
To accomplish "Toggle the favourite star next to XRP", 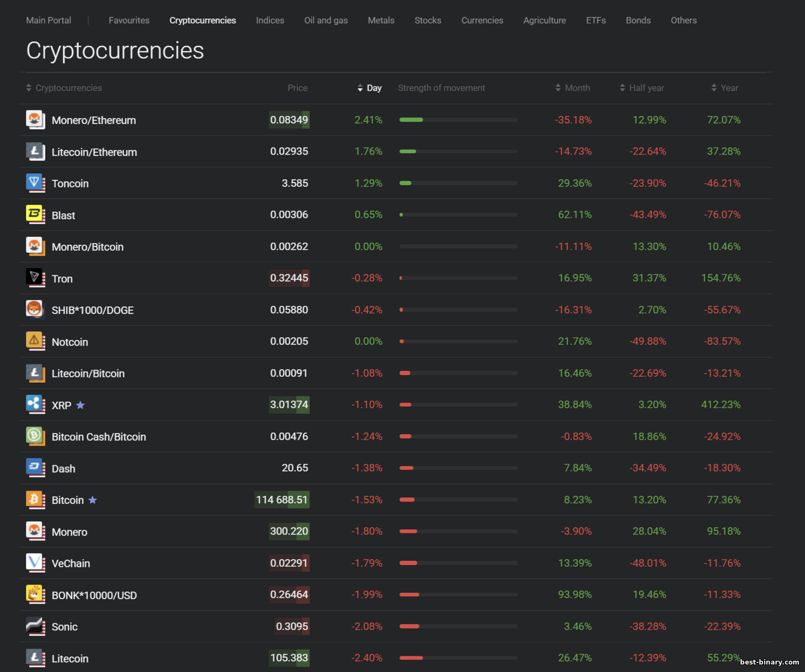I will pyautogui.click(x=80, y=405).
